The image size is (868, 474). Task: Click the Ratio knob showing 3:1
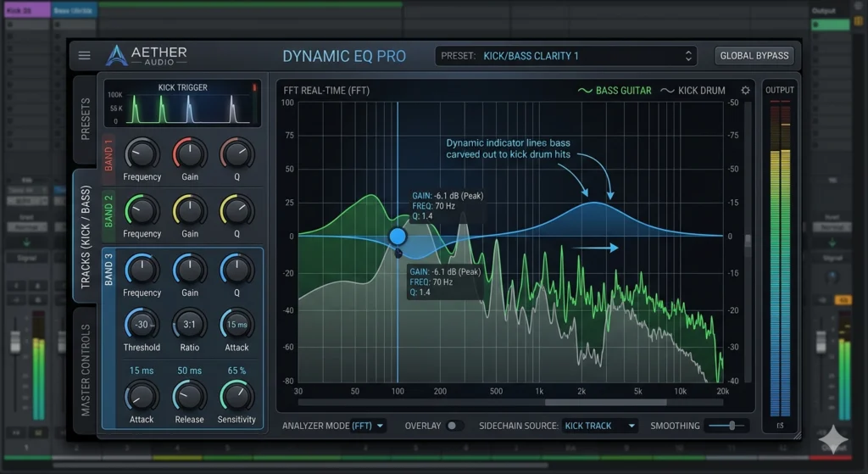click(189, 325)
